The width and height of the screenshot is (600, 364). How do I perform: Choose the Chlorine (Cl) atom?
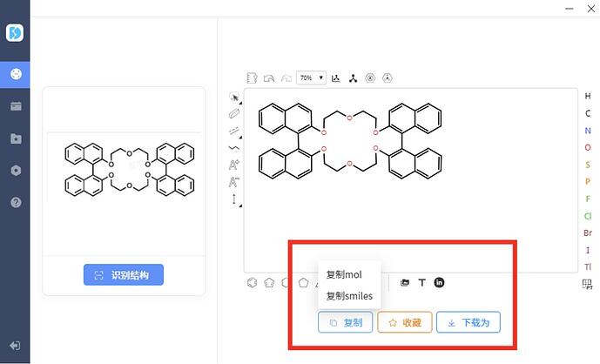tap(588, 216)
